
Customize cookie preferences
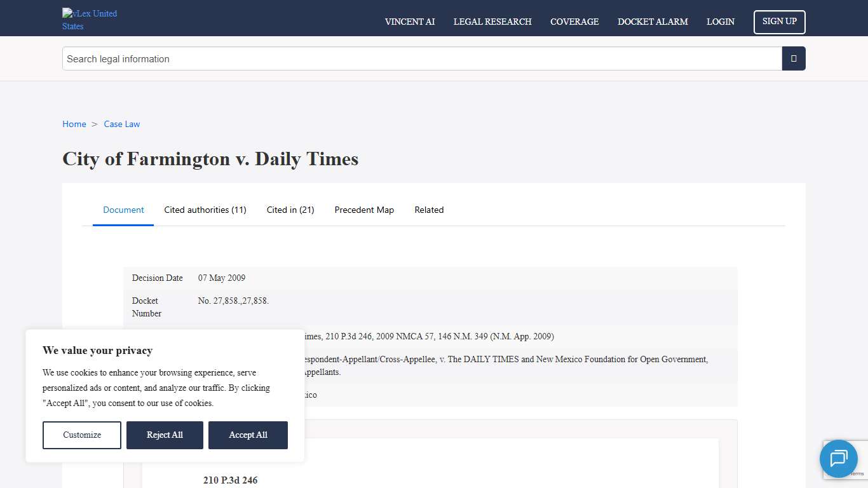[x=81, y=435]
